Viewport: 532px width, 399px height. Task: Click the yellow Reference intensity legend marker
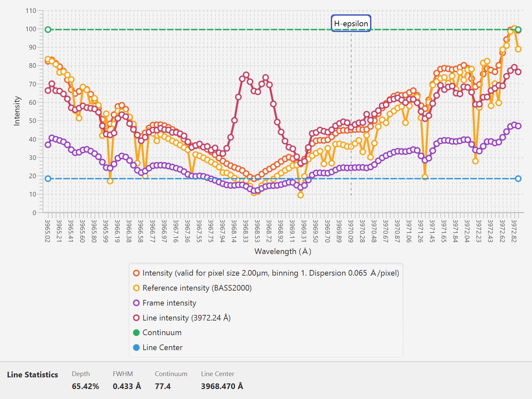click(x=136, y=288)
